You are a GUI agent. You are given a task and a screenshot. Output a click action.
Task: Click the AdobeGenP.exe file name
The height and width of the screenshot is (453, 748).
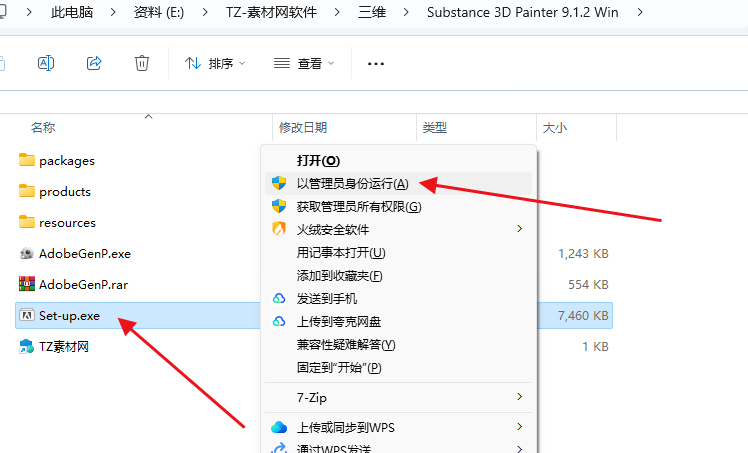coord(85,254)
